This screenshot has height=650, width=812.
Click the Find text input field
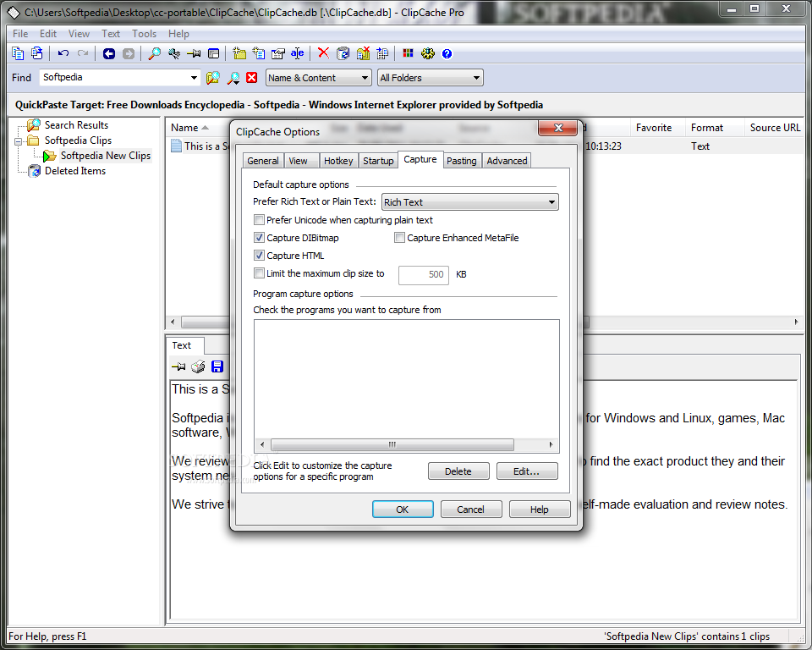coord(114,78)
